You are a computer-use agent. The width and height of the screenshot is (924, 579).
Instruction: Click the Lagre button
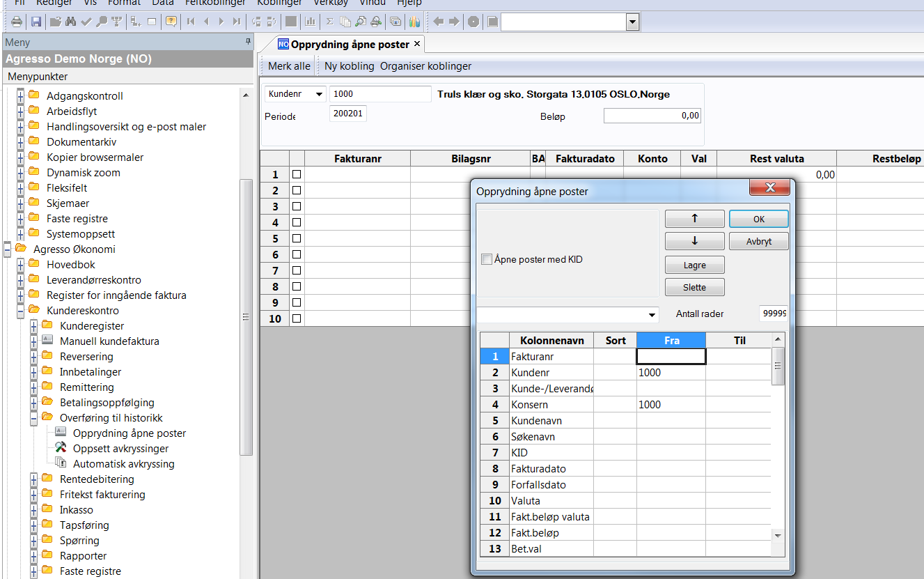[695, 265]
